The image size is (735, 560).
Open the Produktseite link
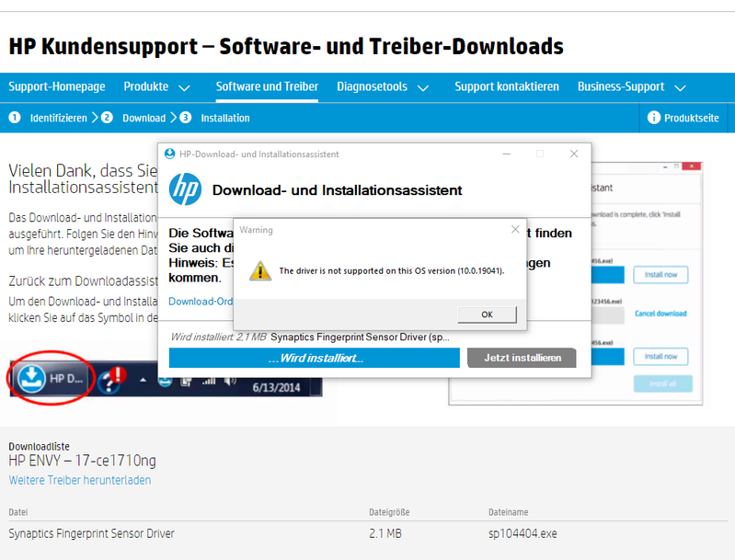692,118
